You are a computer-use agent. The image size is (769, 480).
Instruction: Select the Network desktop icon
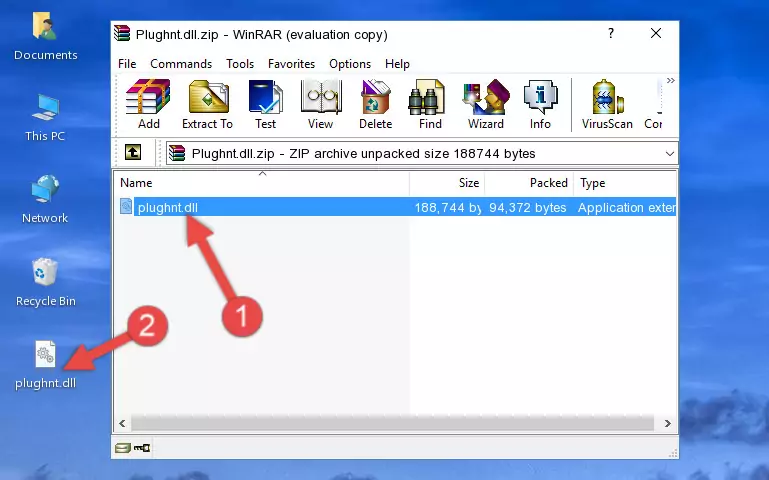(45, 199)
